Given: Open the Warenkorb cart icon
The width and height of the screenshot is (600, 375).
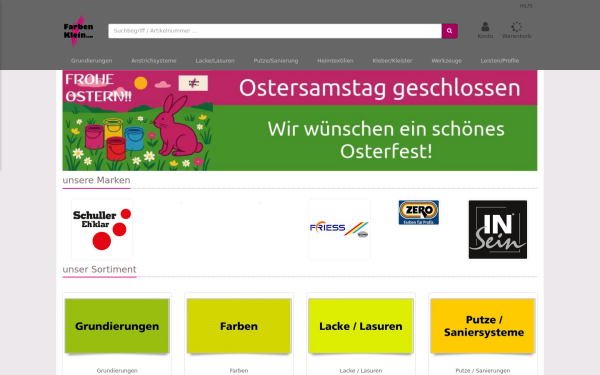Looking at the screenshot, I should click(516, 30).
